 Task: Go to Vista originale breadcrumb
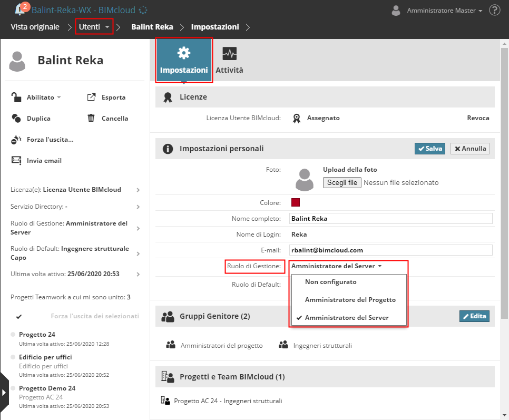tap(35, 27)
